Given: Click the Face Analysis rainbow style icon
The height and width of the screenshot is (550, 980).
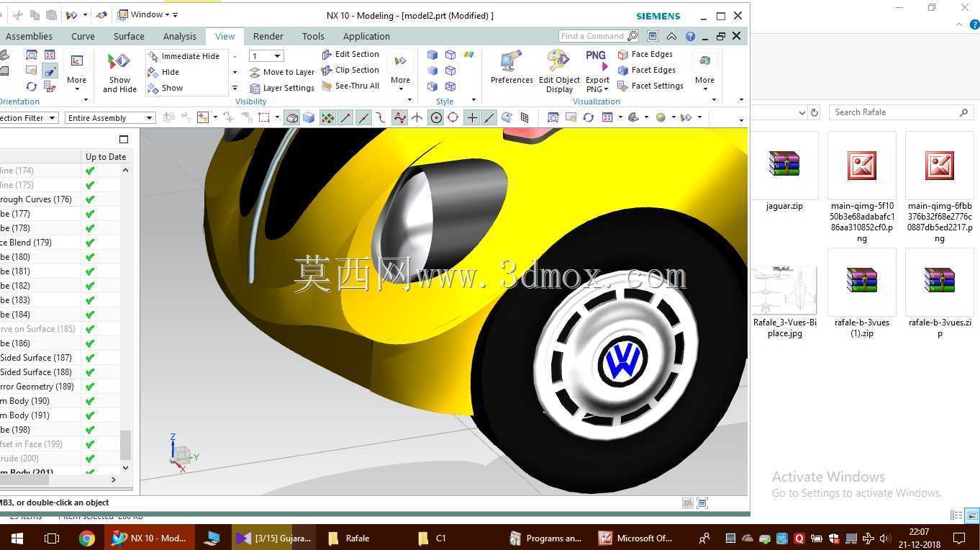Looking at the screenshot, I should [x=468, y=55].
